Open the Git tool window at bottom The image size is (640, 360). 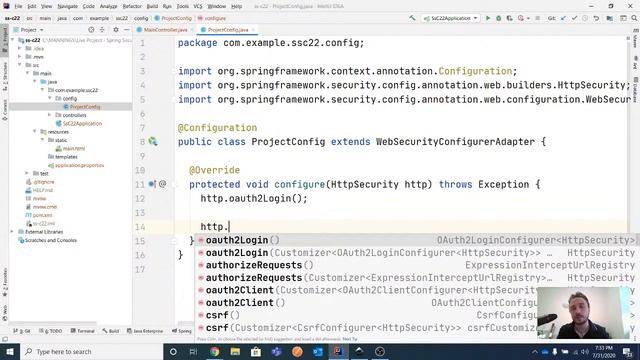(x=22, y=331)
